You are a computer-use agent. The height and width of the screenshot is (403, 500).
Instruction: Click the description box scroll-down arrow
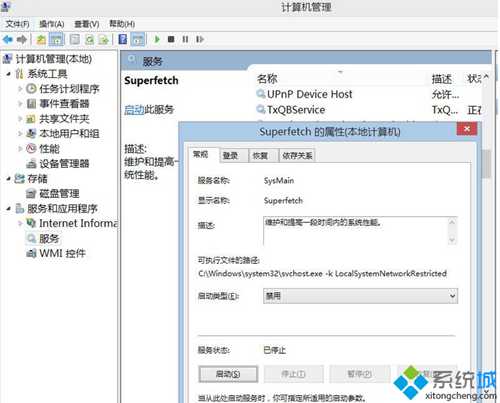(452, 239)
